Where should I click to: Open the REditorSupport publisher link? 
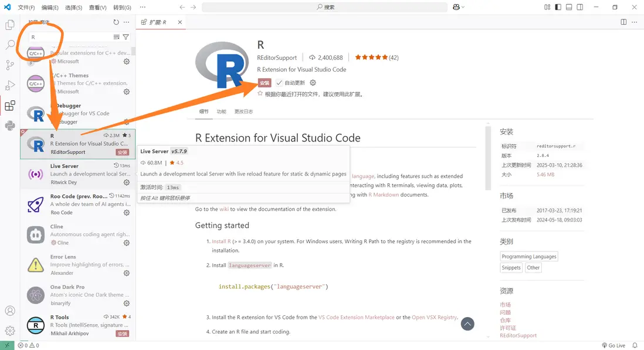pos(277,58)
